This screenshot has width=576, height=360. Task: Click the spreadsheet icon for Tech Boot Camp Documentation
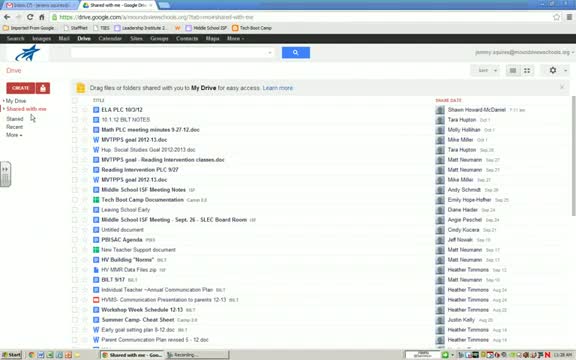coord(96,200)
